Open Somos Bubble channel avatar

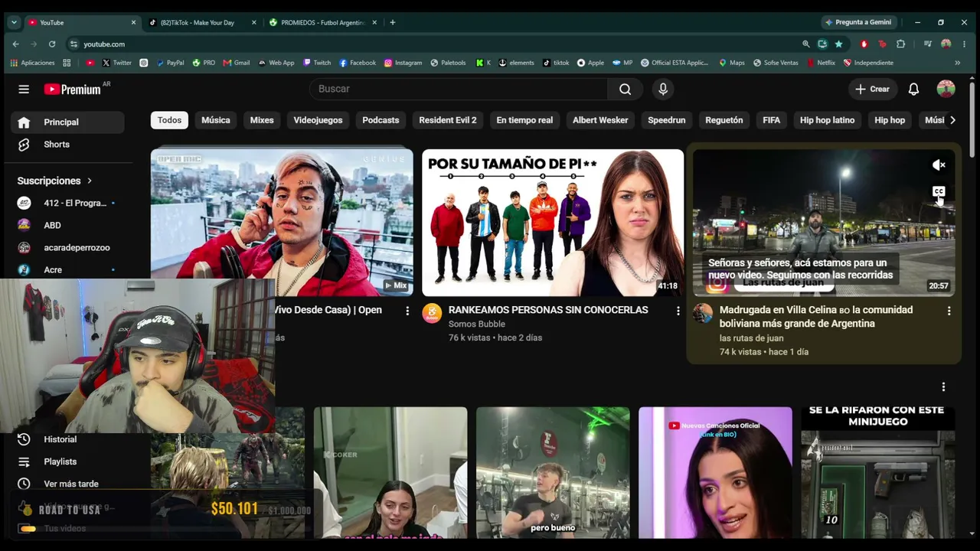[x=433, y=313]
